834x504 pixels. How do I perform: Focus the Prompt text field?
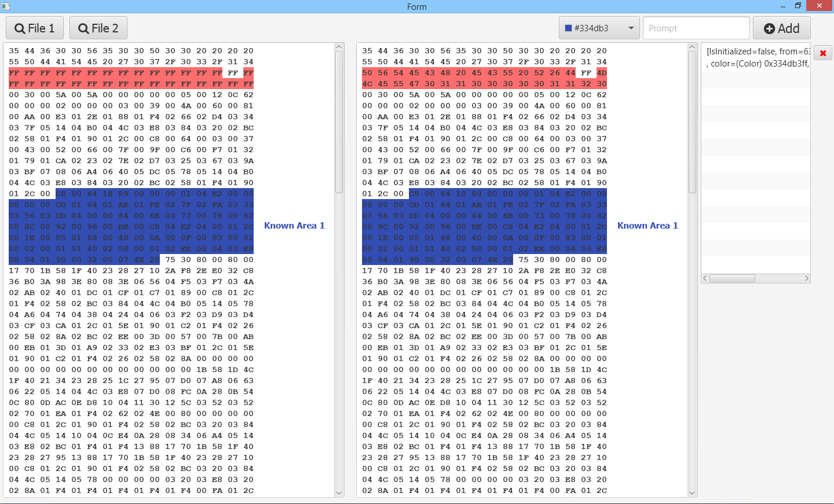(x=697, y=28)
